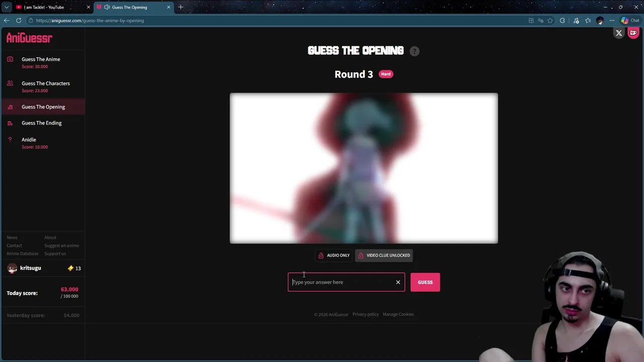The width and height of the screenshot is (644, 362).
Task: Click the camera icon beside Guess The Anime
Action: pyautogui.click(x=10, y=59)
